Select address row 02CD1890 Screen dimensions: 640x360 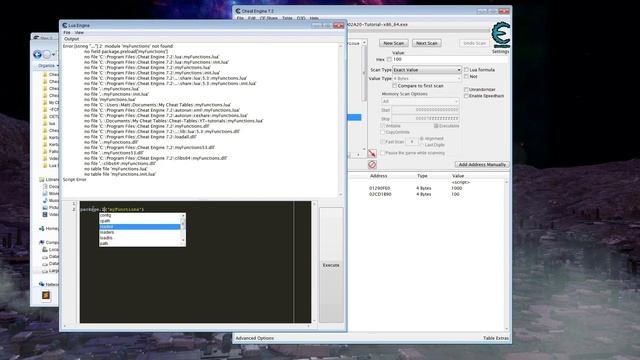pyautogui.click(x=427, y=194)
